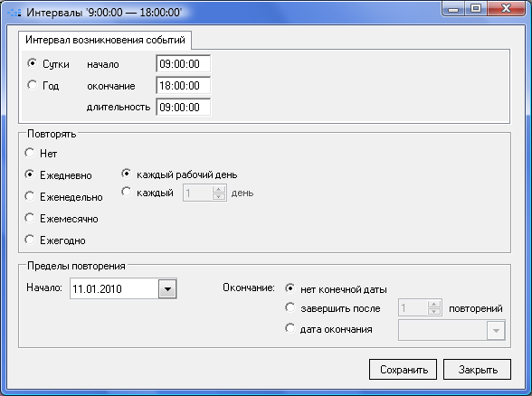
Task: Minimize the Интервалы window
Action: [453, 9]
